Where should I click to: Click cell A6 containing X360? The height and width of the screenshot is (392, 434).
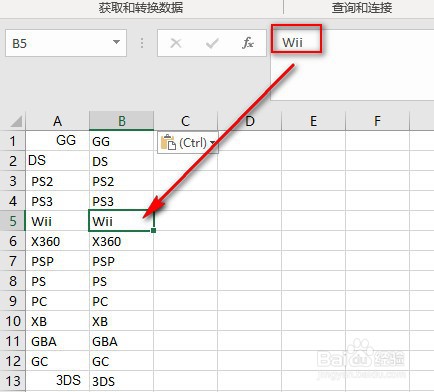coord(58,241)
